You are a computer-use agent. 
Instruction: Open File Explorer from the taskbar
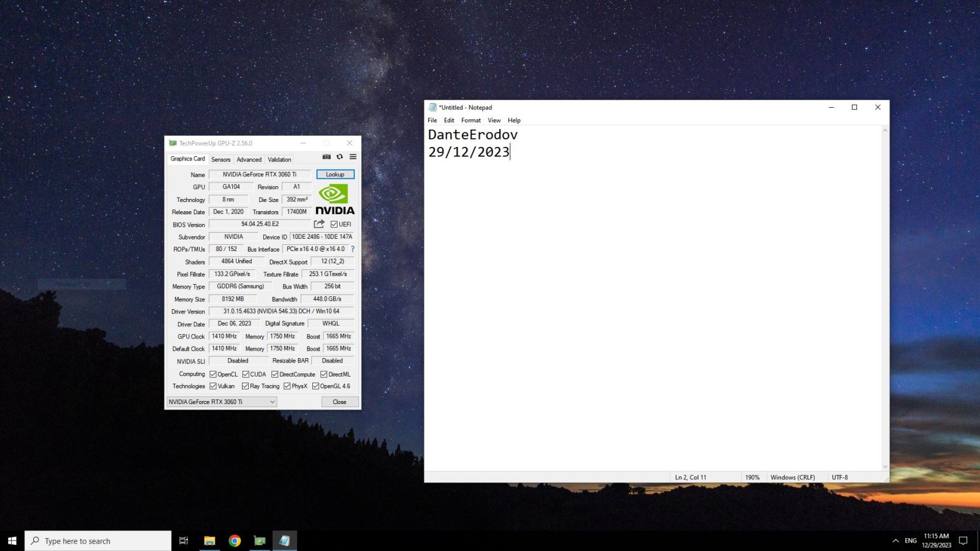click(209, 541)
